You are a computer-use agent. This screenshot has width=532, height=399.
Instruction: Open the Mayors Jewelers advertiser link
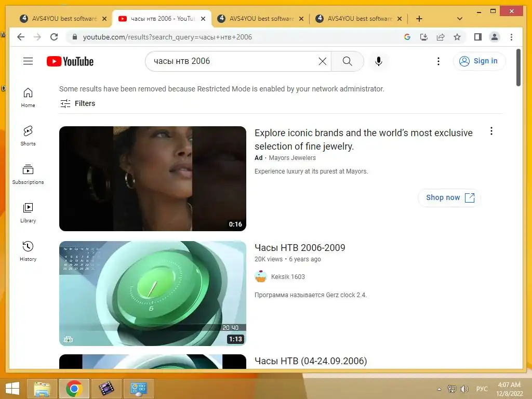292,158
